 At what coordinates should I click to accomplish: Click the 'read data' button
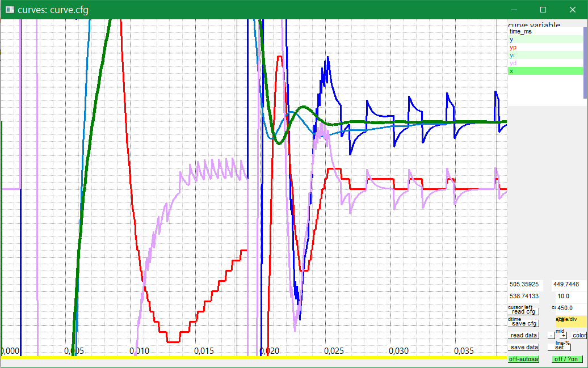[523, 336]
